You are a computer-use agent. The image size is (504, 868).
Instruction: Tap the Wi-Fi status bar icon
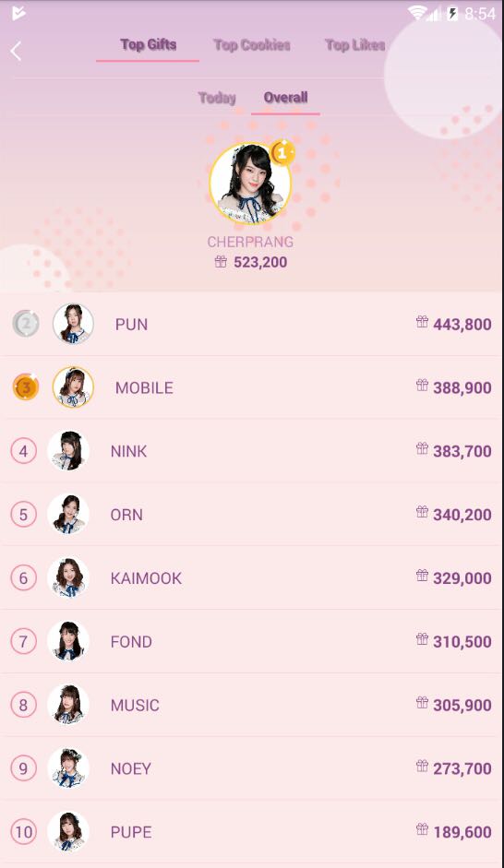[x=416, y=13]
